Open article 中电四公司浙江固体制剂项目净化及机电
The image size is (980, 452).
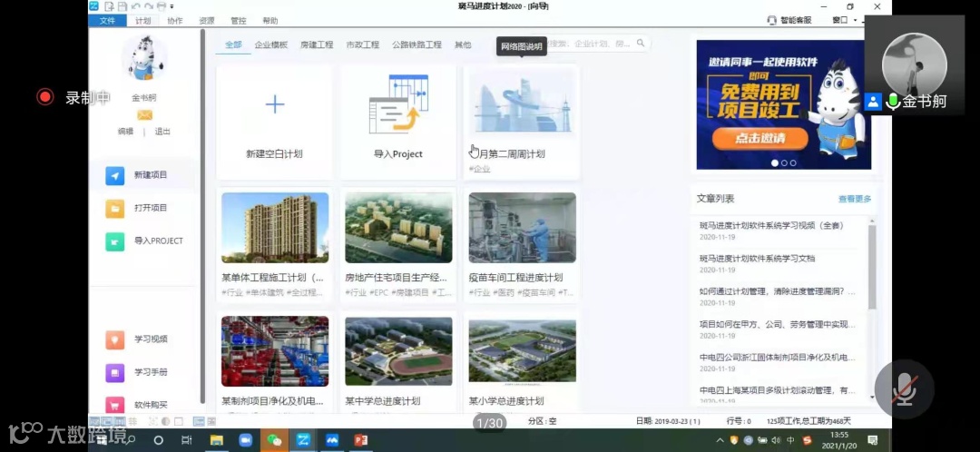pyautogui.click(x=778, y=358)
